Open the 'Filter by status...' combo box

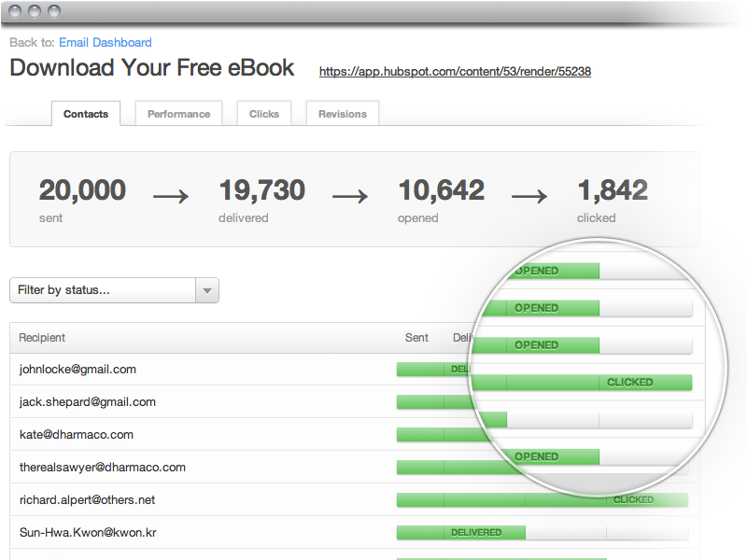click(x=103, y=290)
